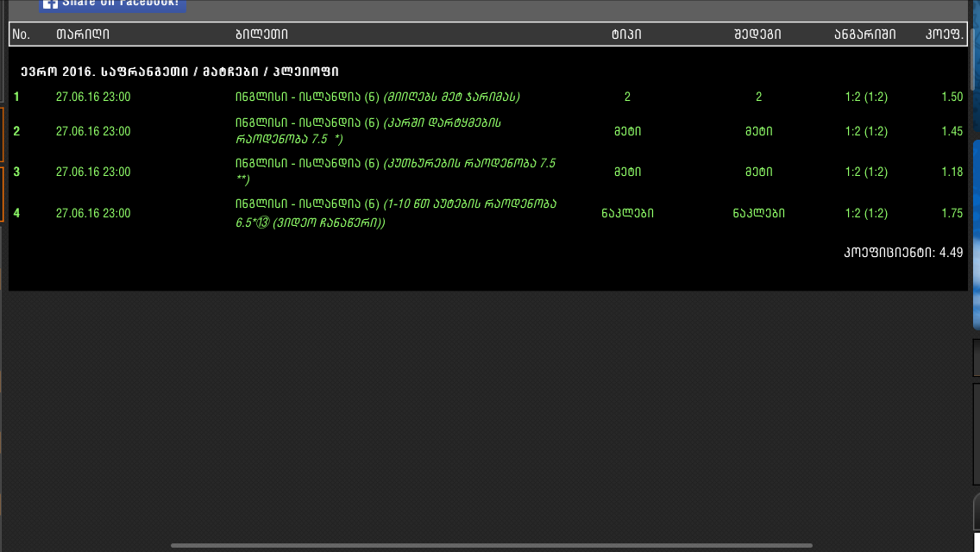Click the კოეფ. column header
The image size is (980, 552).
point(945,34)
